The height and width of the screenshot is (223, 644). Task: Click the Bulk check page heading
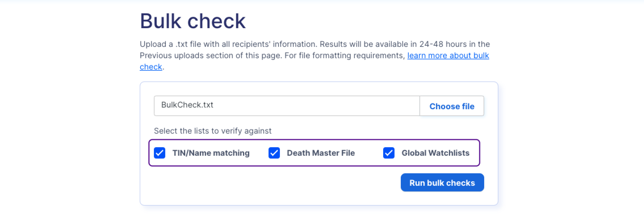coord(193,21)
